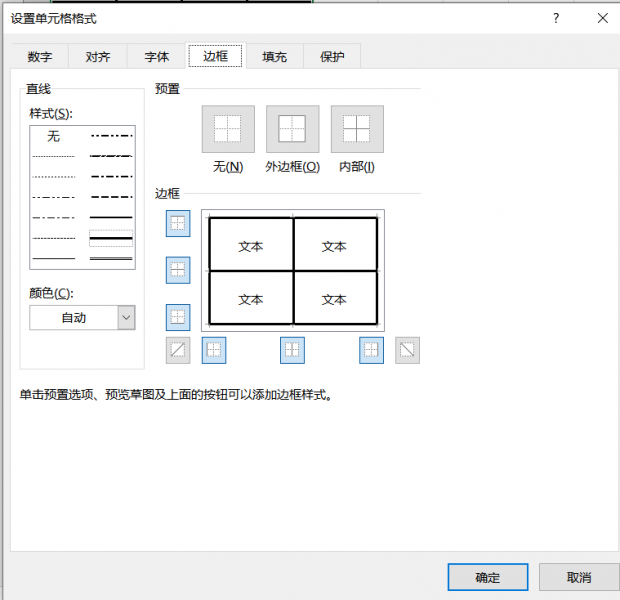The height and width of the screenshot is (600, 620).
Task: Toggle diagonal-up border button
Action: click(178, 350)
